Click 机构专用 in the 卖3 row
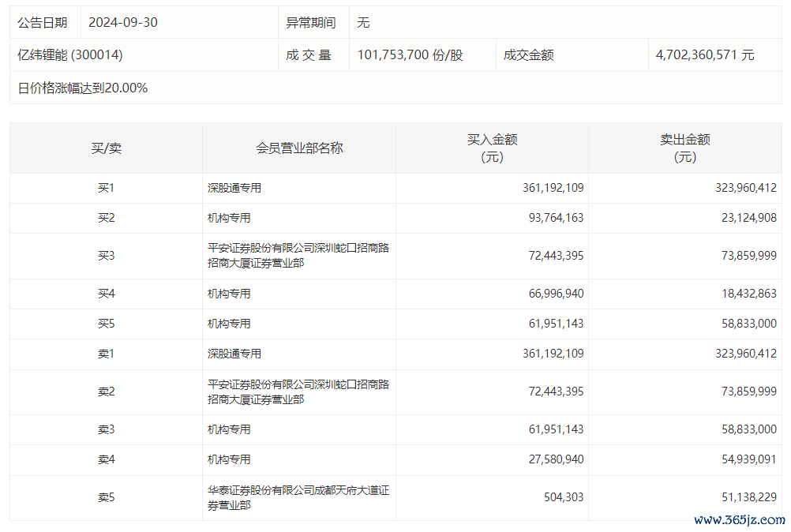Viewport: 791px width, 532px height. [x=229, y=429]
